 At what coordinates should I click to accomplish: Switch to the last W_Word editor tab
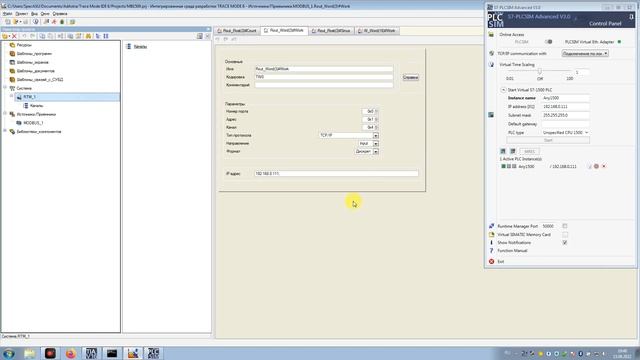[376, 31]
